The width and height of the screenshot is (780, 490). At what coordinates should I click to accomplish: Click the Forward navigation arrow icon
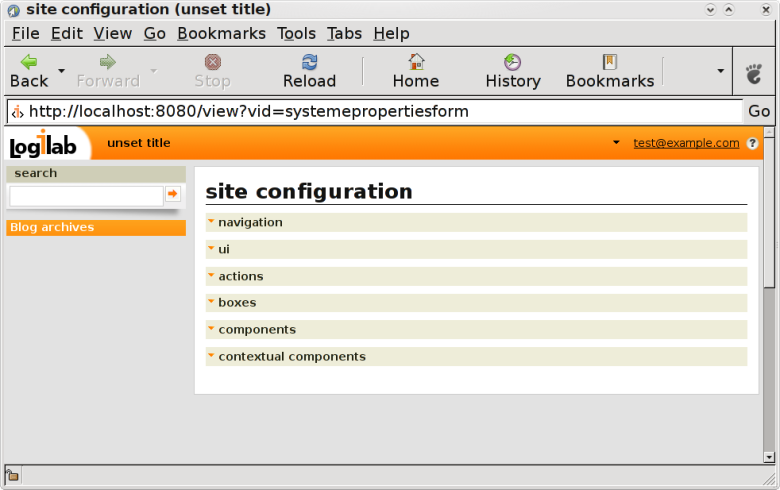pos(107,62)
